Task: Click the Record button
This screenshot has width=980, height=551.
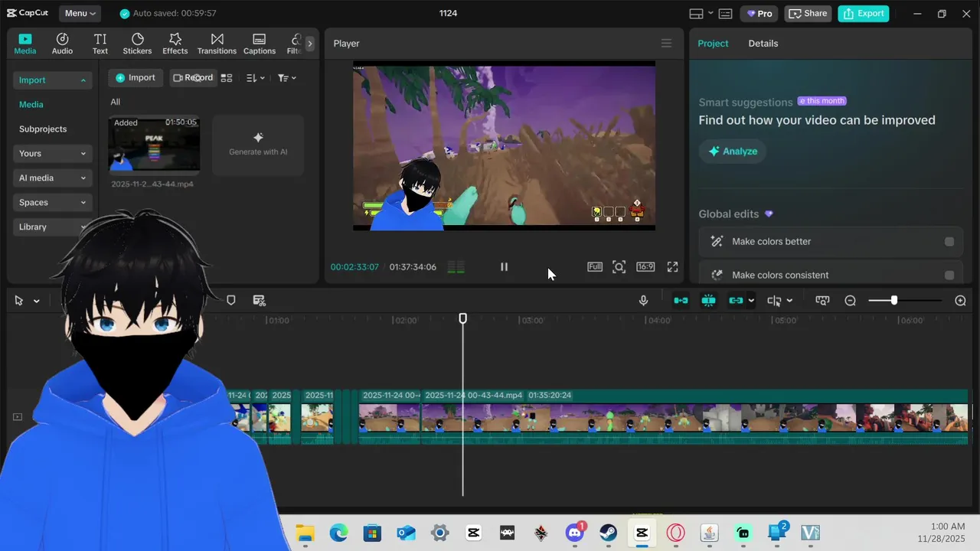Action: tap(193, 78)
